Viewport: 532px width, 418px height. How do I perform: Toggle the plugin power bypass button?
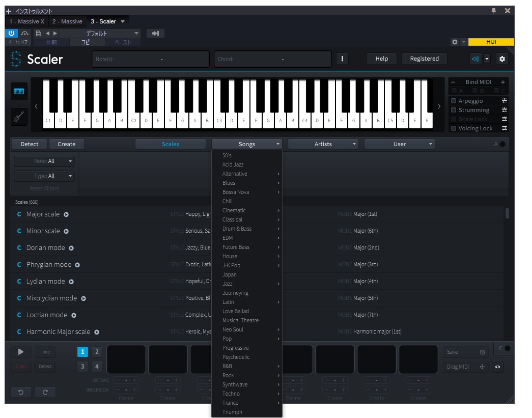[11, 33]
